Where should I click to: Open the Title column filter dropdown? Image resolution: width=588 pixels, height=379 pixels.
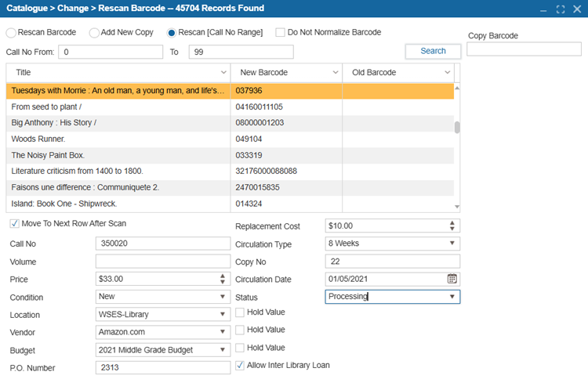click(x=223, y=72)
